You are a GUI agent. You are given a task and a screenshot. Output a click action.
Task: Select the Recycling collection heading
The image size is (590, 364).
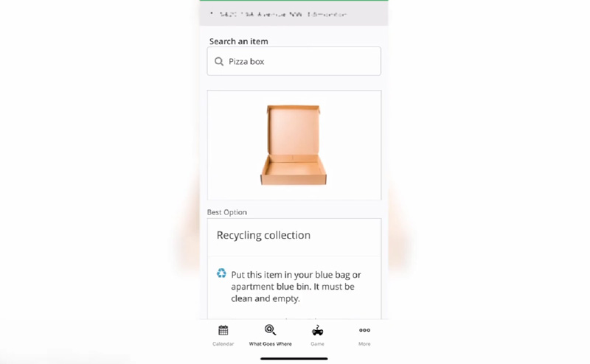coord(263,235)
